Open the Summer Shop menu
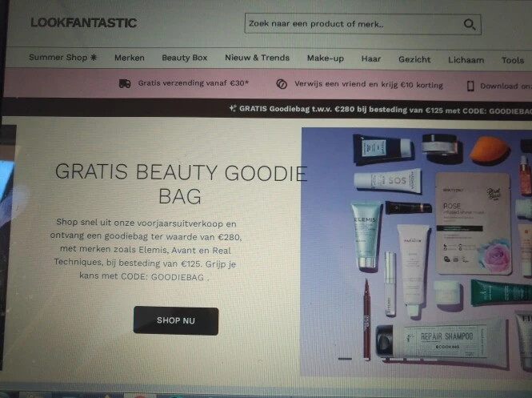 point(62,58)
